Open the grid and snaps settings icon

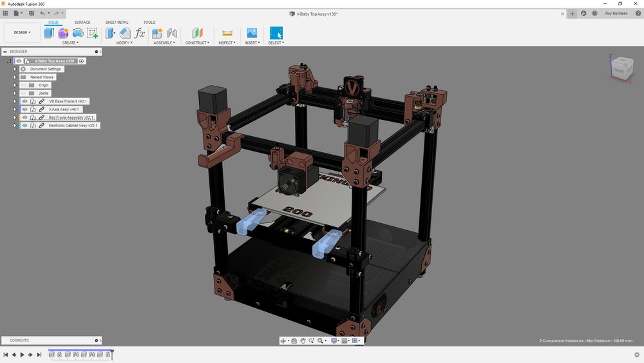pyautogui.click(x=344, y=340)
